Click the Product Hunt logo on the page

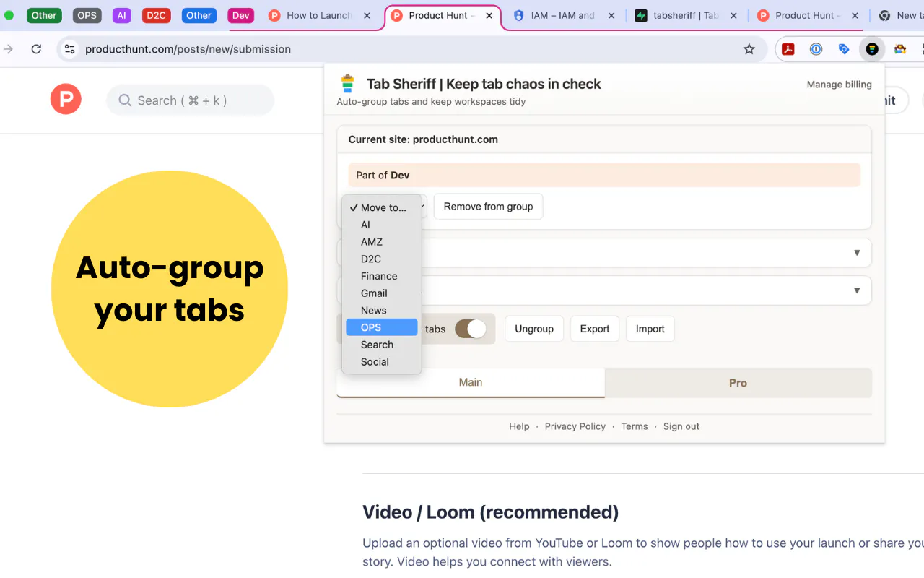pyautogui.click(x=66, y=99)
